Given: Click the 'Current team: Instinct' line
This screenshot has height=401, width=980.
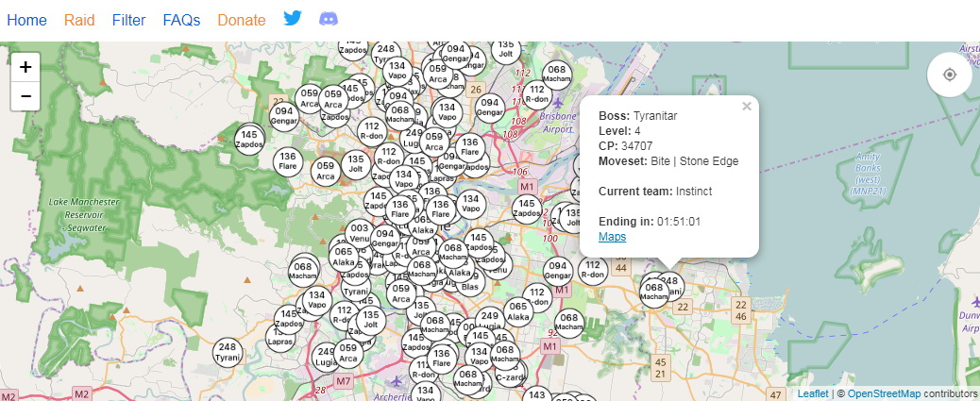Looking at the screenshot, I should (x=655, y=192).
